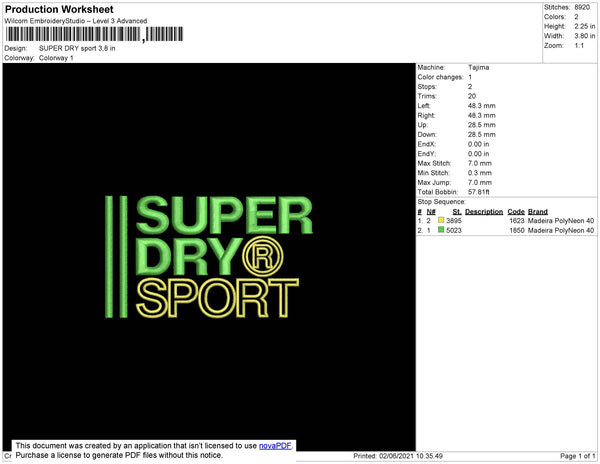The image size is (600, 464).
Task: Select the Max Stitch value '7.0 mm'
Action: coord(480,163)
